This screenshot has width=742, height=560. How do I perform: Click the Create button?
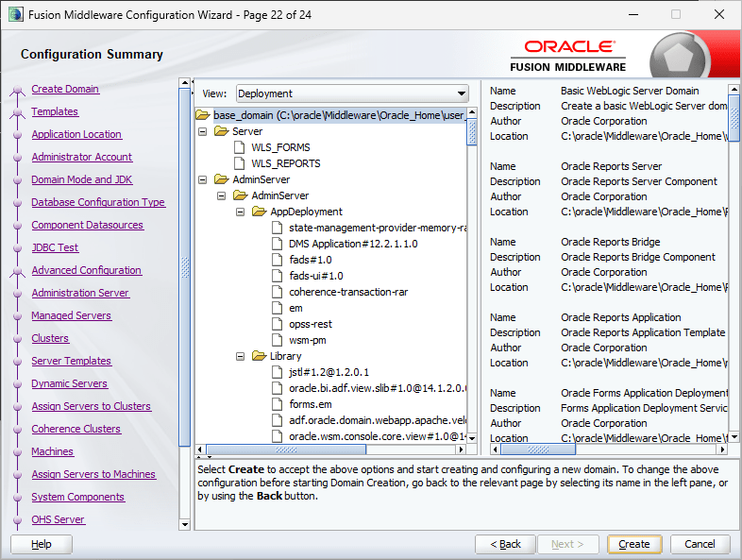pos(634,544)
